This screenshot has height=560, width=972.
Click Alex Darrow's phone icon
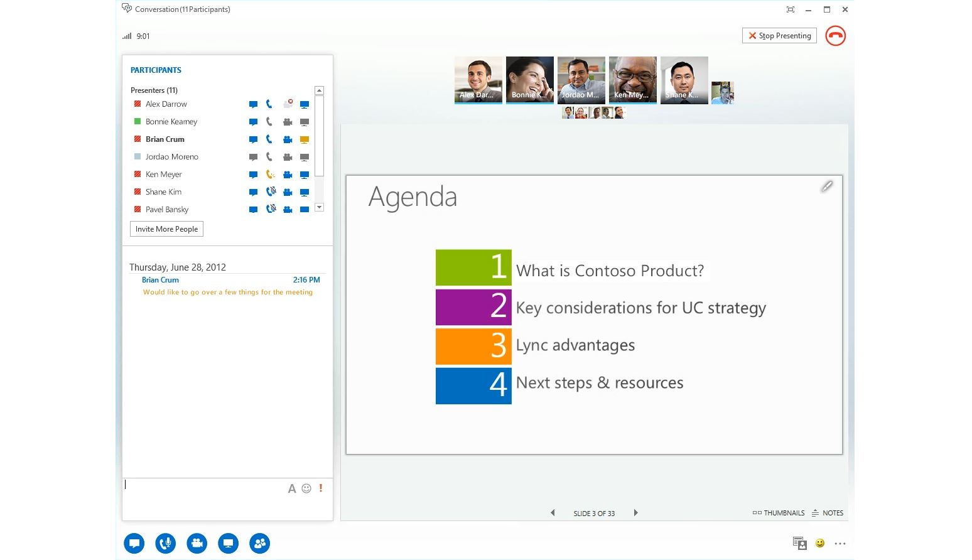click(269, 104)
